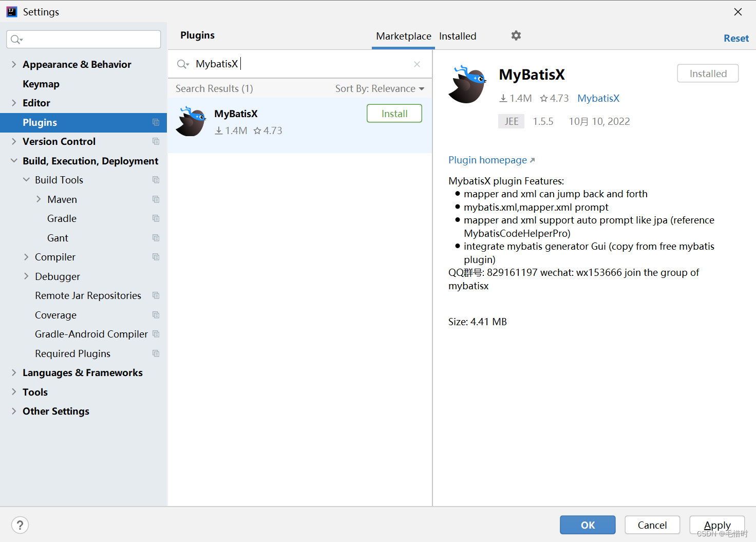Select Required Plugins item
Image resolution: width=756 pixels, height=542 pixels.
72,353
